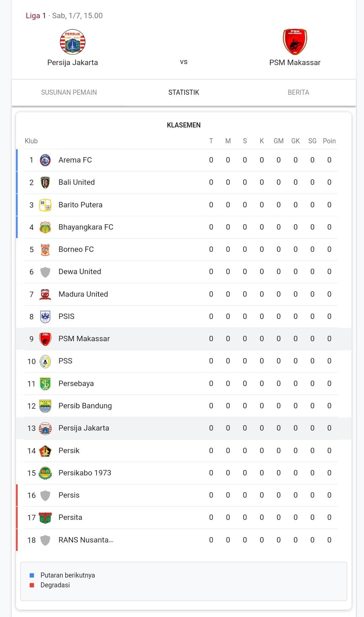The width and height of the screenshot is (364, 617).
Task: Open Arema FC club logo in standings
Action: pyautogui.click(x=45, y=160)
